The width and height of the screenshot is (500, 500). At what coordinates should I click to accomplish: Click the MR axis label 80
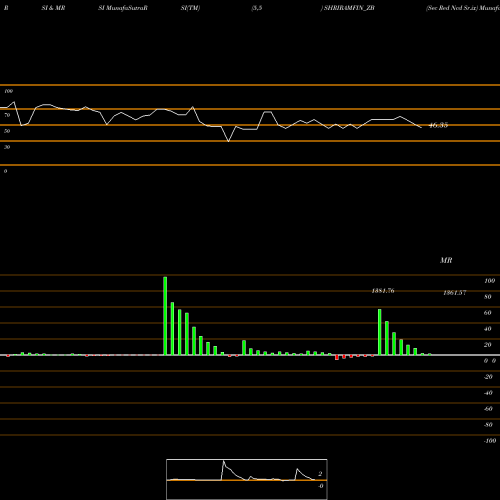[488, 297]
